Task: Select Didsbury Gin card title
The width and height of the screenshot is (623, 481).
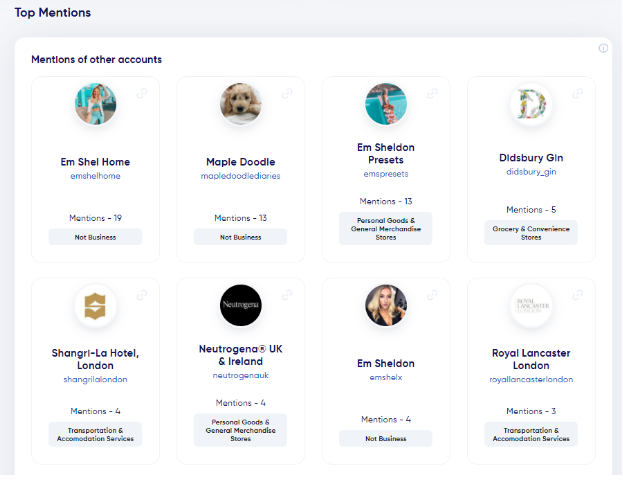Action: (531, 158)
